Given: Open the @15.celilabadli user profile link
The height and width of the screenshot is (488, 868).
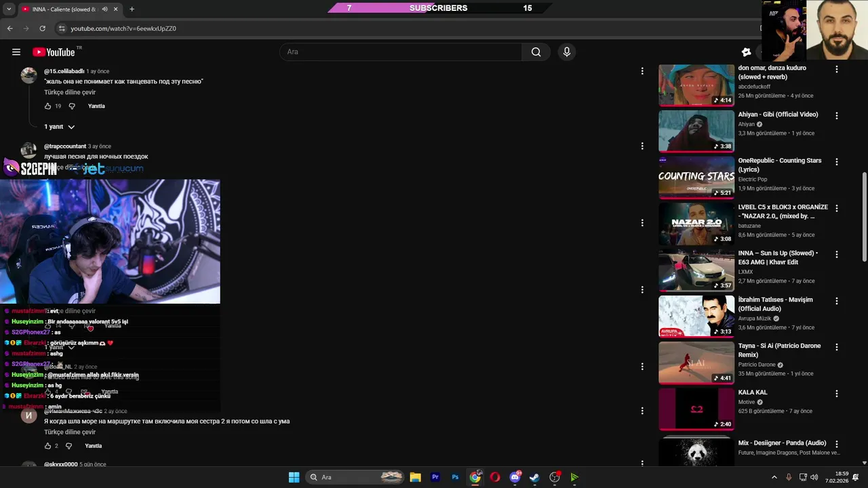Looking at the screenshot, I should pos(64,71).
